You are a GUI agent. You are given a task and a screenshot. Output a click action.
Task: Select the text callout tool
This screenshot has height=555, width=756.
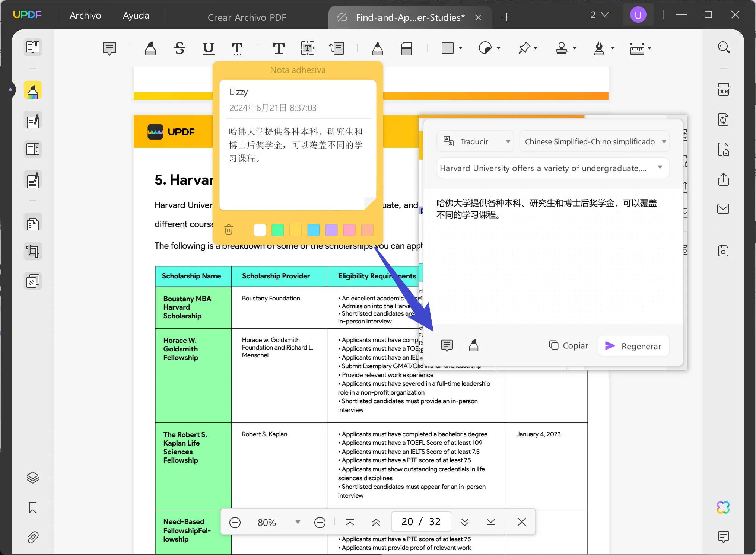pos(337,48)
